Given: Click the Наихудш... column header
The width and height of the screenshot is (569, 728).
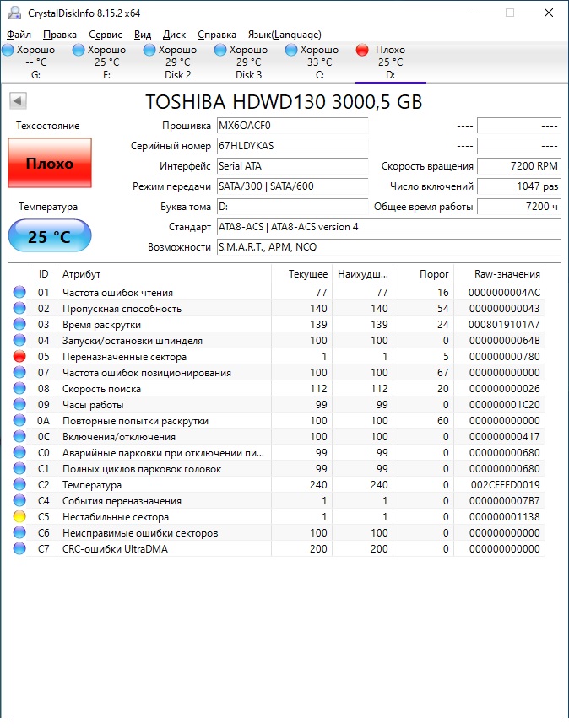Looking at the screenshot, I should coord(362,274).
